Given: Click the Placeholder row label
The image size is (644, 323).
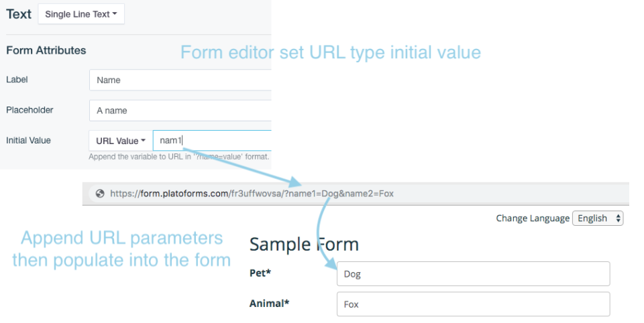Looking at the screenshot, I should coord(30,110).
